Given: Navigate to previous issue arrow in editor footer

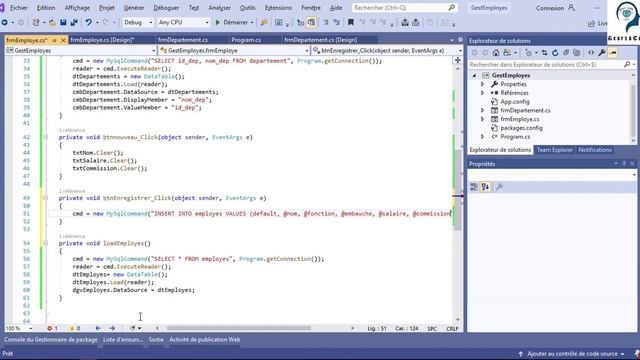Looking at the screenshot, I should point(98,328).
